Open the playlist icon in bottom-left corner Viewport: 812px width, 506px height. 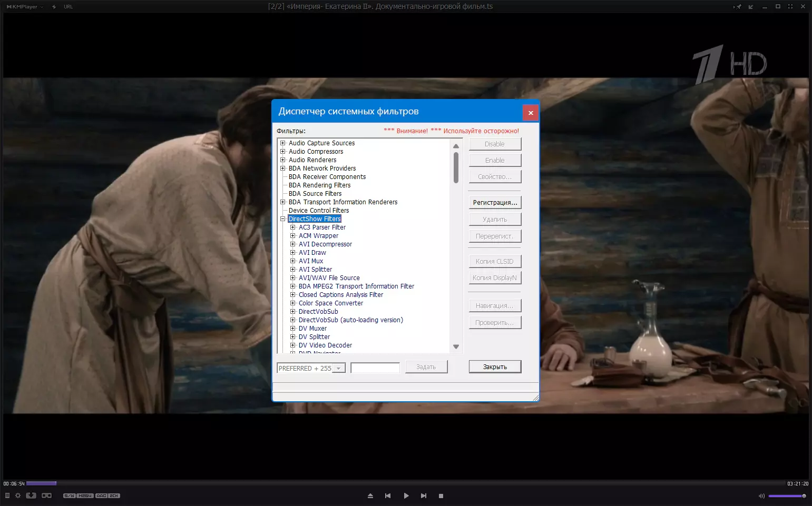pyautogui.click(x=7, y=495)
